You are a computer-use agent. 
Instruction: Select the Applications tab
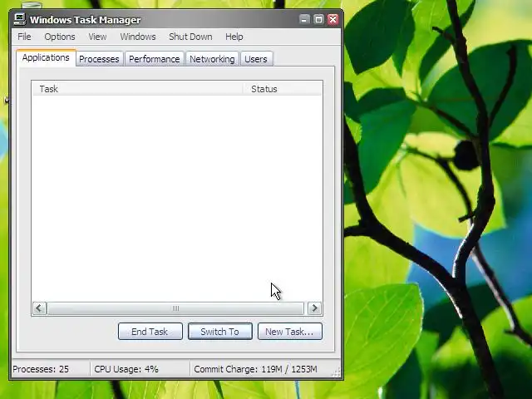pyautogui.click(x=46, y=57)
